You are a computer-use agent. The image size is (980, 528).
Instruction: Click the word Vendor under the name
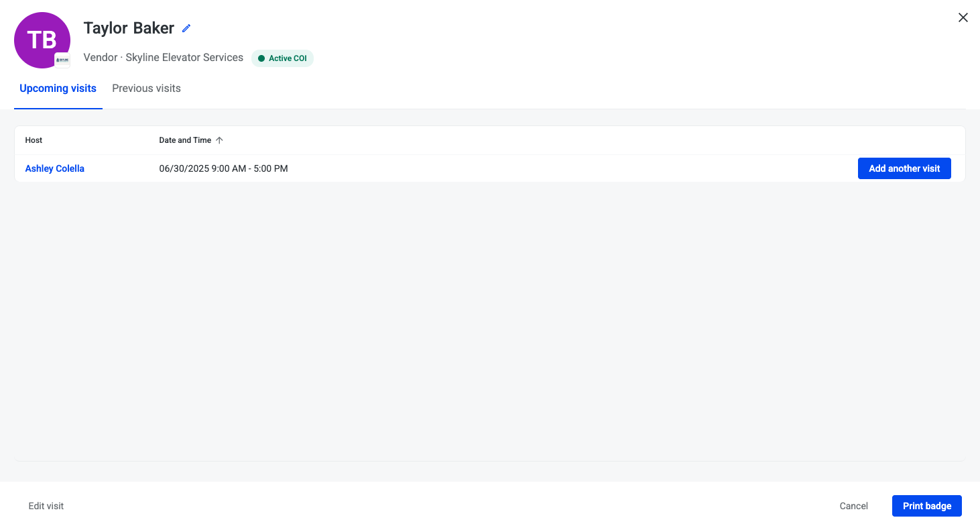tap(101, 58)
